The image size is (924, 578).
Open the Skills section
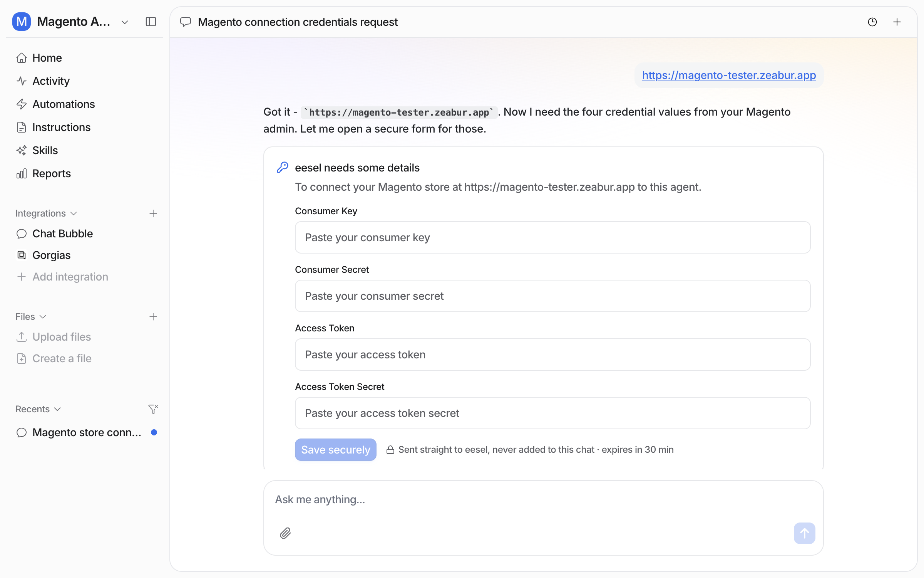[85, 150]
